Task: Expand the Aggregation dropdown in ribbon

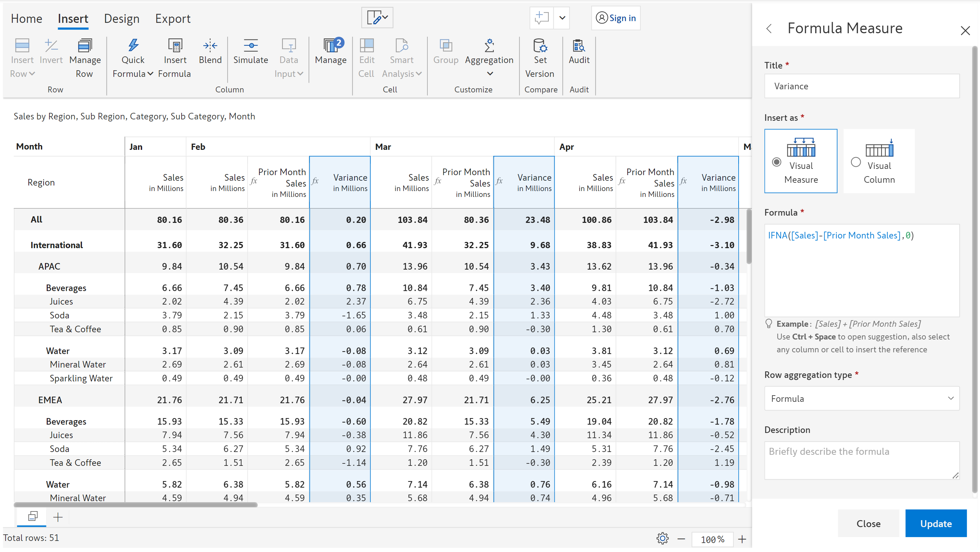Action: point(489,73)
